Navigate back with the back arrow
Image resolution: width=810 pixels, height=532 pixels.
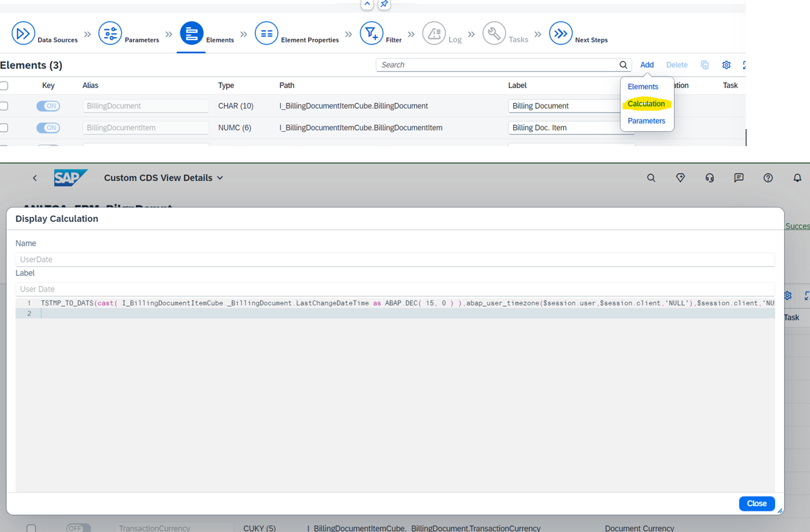[x=35, y=178]
